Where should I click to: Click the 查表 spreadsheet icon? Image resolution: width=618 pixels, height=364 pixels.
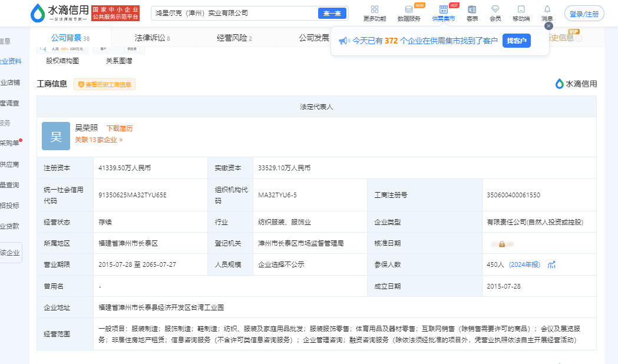472,9
